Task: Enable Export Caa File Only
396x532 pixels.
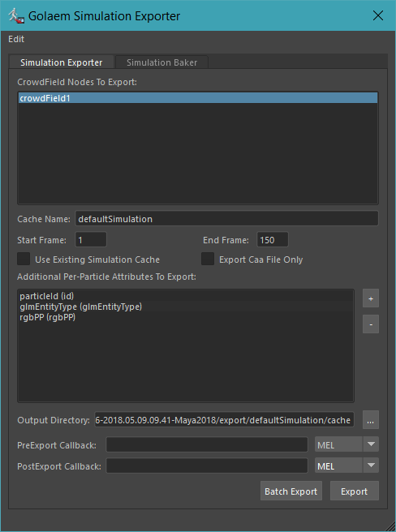Action: click(208, 259)
